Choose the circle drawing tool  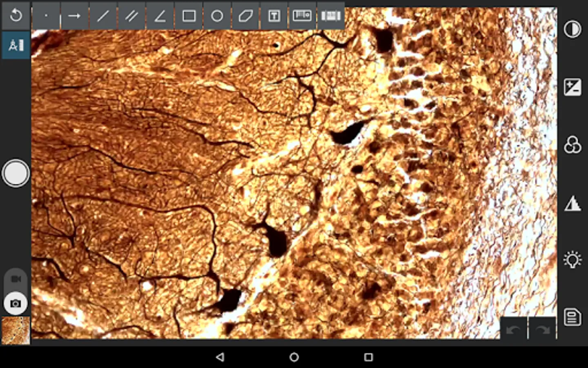click(x=217, y=16)
